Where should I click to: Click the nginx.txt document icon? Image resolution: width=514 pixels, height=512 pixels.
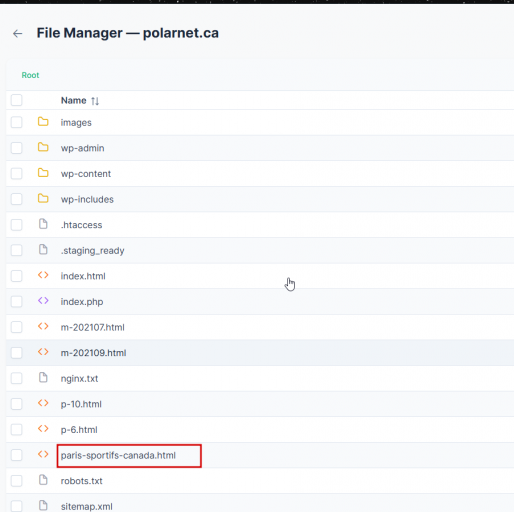tap(43, 378)
